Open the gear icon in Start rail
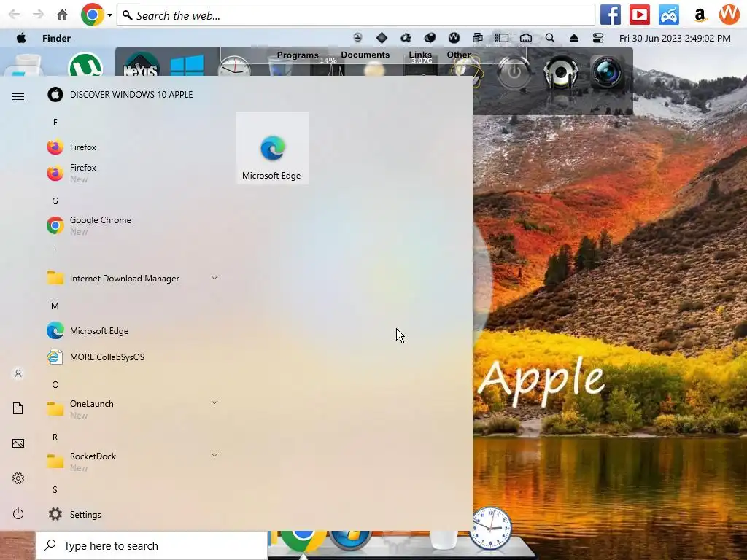 pos(18,478)
